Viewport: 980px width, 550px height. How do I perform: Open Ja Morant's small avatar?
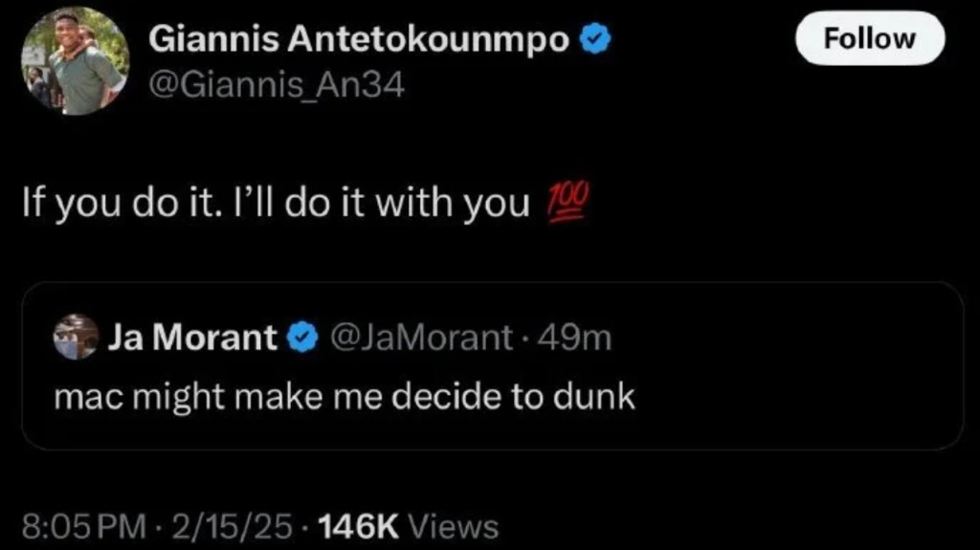[x=76, y=337]
